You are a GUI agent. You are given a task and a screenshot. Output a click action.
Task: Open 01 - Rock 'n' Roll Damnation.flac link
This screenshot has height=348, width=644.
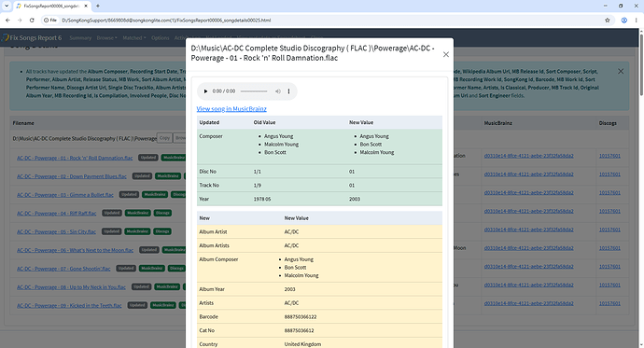coord(75,158)
